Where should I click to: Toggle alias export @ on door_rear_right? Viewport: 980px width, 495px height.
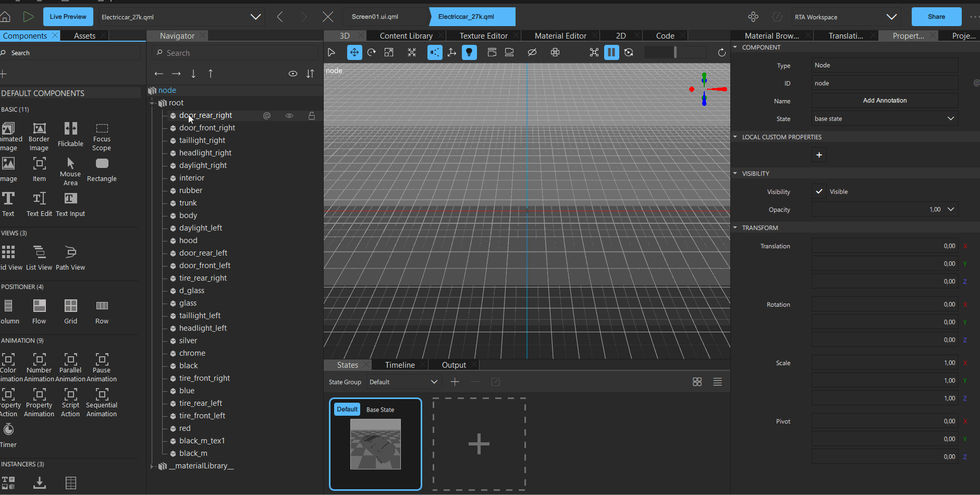point(267,115)
